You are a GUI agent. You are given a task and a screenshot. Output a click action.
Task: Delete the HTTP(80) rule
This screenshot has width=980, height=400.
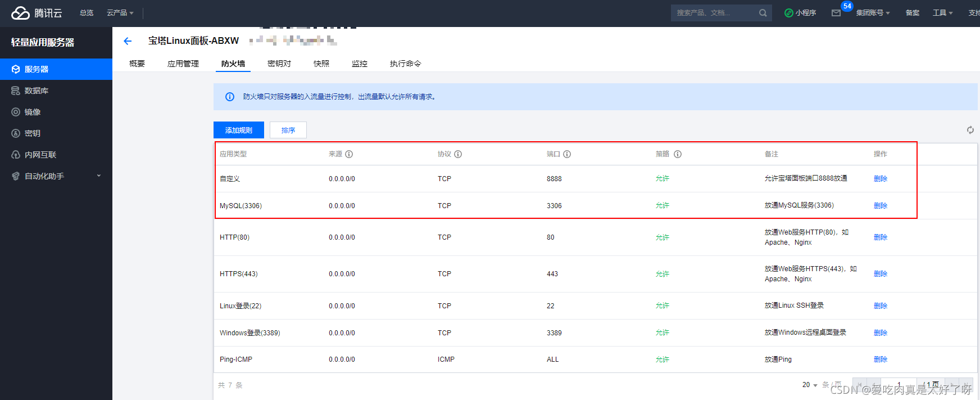point(881,237)
